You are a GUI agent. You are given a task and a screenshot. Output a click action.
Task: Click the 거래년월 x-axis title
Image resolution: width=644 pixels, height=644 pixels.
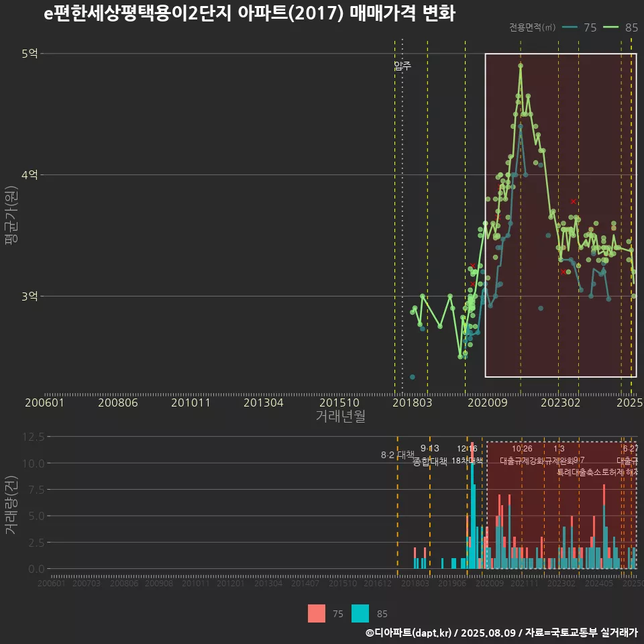coord(341,416)
